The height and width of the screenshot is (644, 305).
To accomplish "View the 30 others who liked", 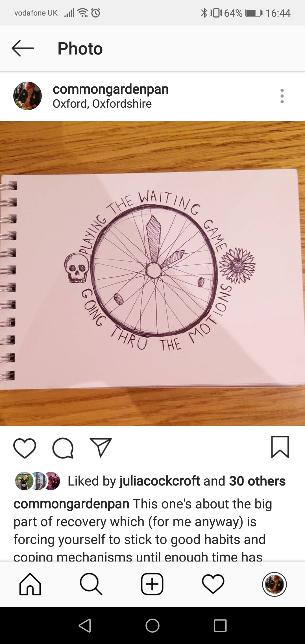I will pos(257,481).
